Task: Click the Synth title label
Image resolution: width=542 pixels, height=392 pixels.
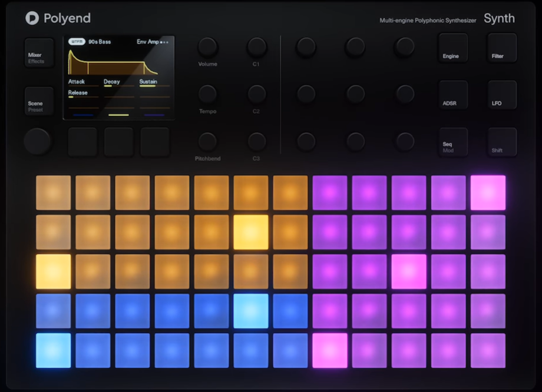Action: coord(499,18)
